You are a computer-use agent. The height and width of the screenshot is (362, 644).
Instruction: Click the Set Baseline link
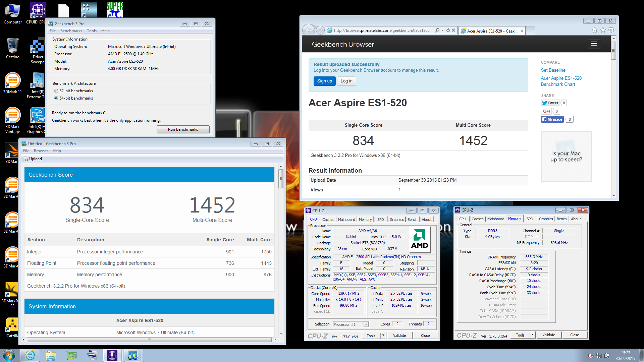pos(553,70)
